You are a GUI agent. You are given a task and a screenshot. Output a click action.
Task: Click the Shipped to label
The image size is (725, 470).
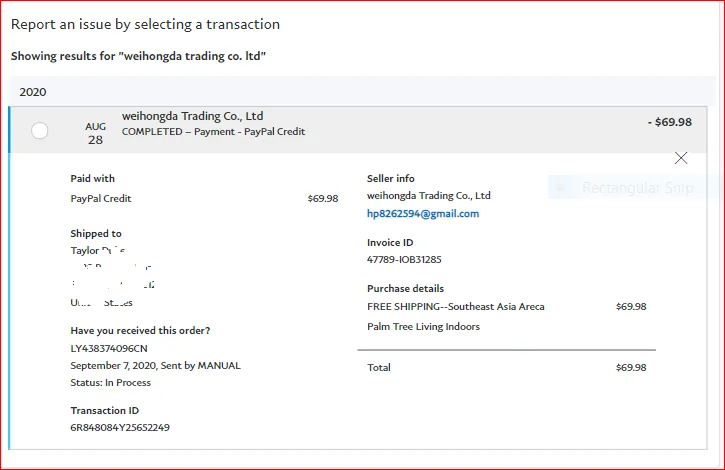point(96,234)
